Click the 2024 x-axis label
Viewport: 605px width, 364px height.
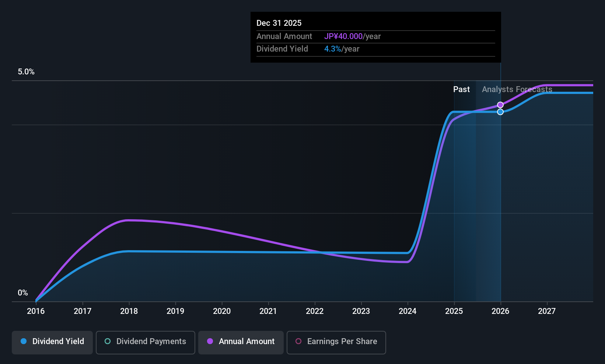(x=408, y=311)
